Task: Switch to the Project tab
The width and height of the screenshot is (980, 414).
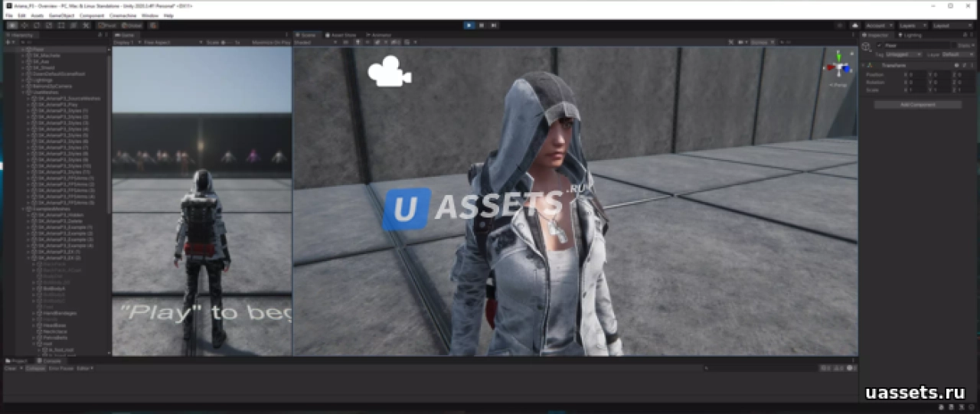Action: click(17, 360)
